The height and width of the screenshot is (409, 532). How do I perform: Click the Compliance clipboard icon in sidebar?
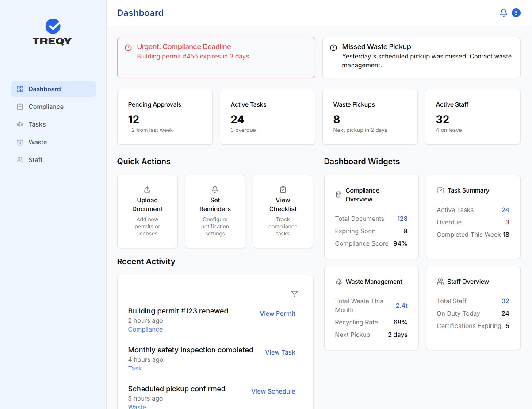(x=20, y=107)
